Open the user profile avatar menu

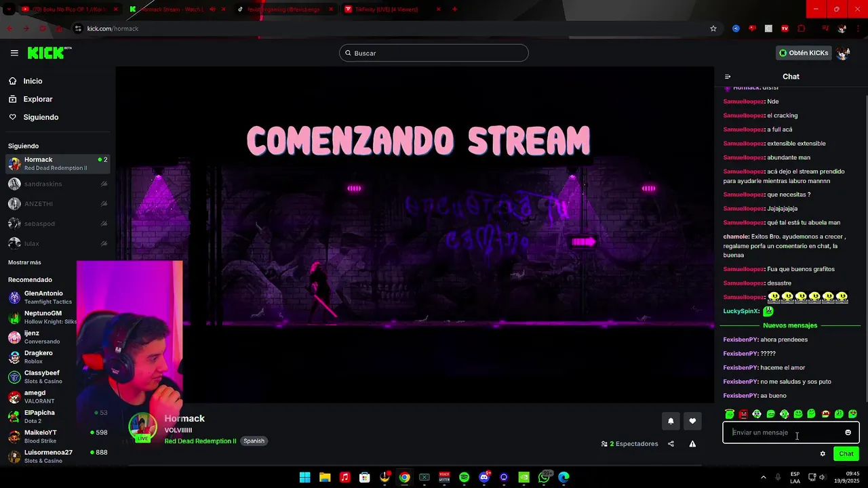coord(844,53)
